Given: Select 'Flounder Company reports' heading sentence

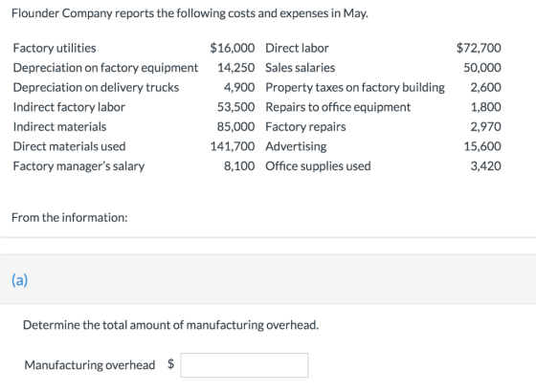Looking at the screenshot, I should [x=190, y=13].
